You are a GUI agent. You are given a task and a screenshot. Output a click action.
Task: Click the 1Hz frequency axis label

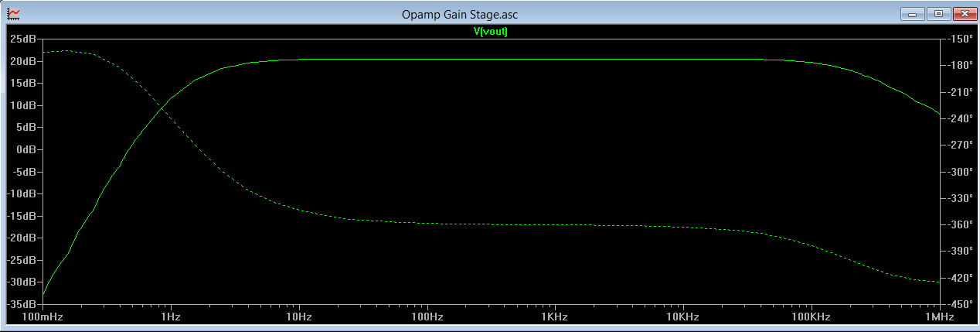[x=170, y=317]
